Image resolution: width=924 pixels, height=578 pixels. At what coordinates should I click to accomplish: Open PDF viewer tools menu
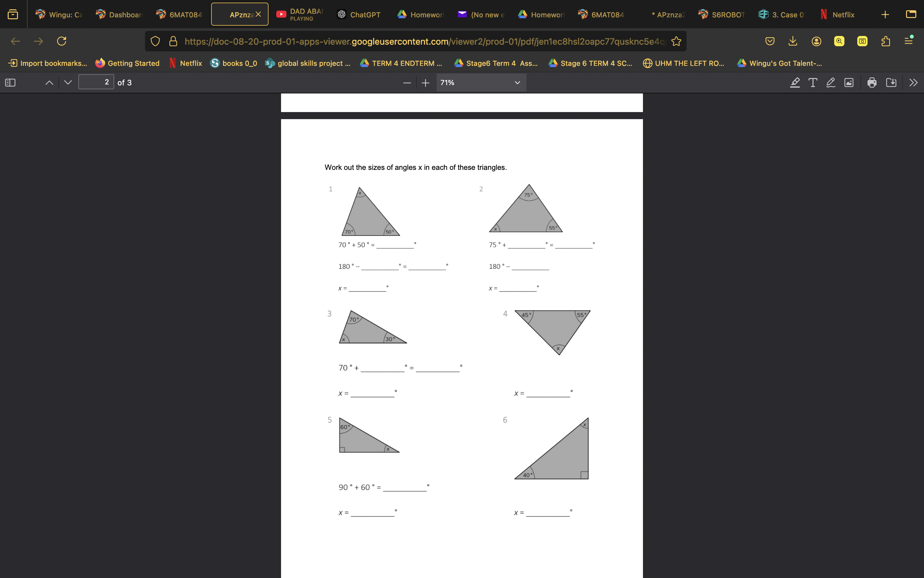click(x=913, y=83)
